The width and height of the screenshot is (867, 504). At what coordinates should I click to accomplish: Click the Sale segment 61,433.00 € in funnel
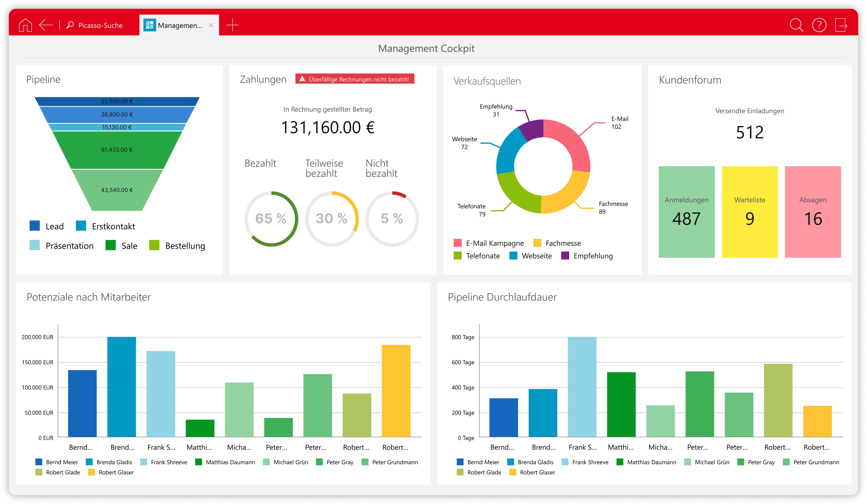(x=117, y=150)
